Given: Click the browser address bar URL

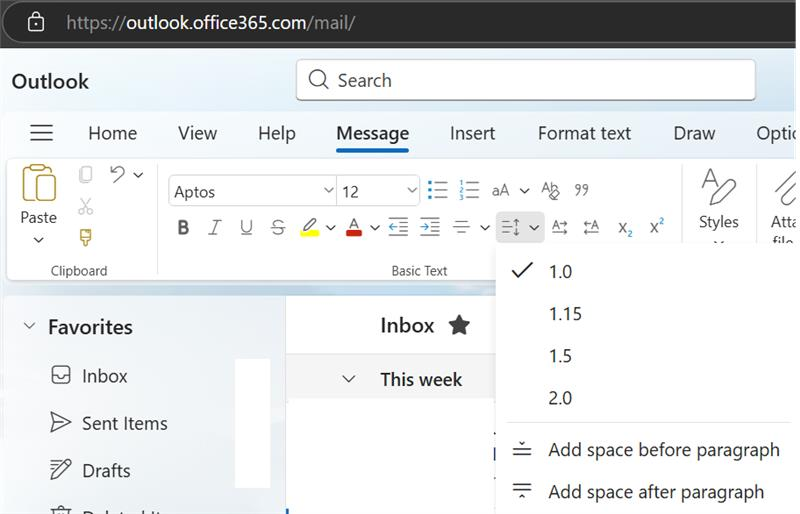Looking at the screenshot, I should pos(211,22).
